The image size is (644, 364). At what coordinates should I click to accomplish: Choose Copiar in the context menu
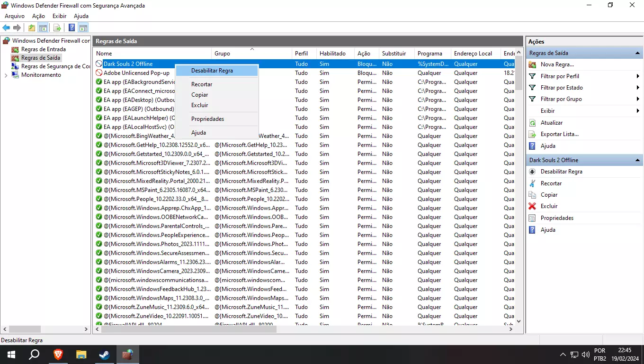(x=217, y=95)
